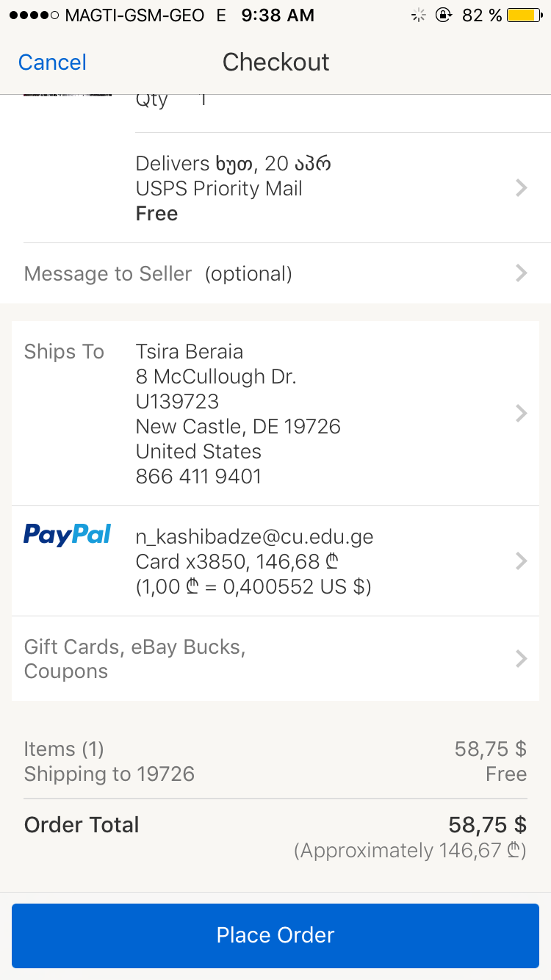The height and width of the screenshot is (980, 551).
Task: Tap the Checkout title
Action: (x=275, y=62)
